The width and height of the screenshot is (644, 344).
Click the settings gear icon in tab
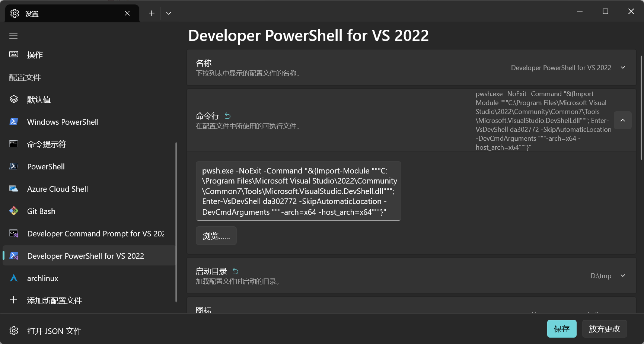pyautogui.click(x=15, y=13)
